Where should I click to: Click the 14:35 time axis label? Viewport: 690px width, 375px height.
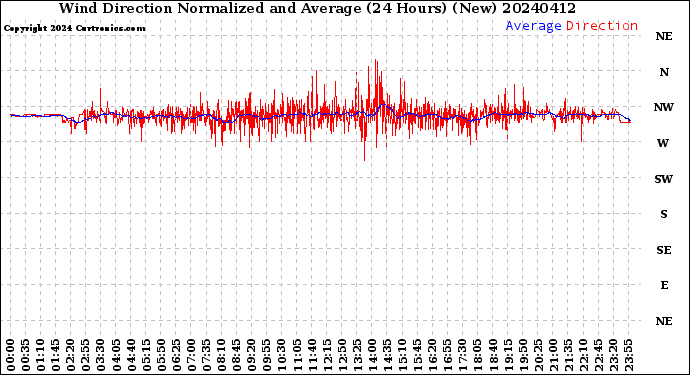(x=387, y=355)
